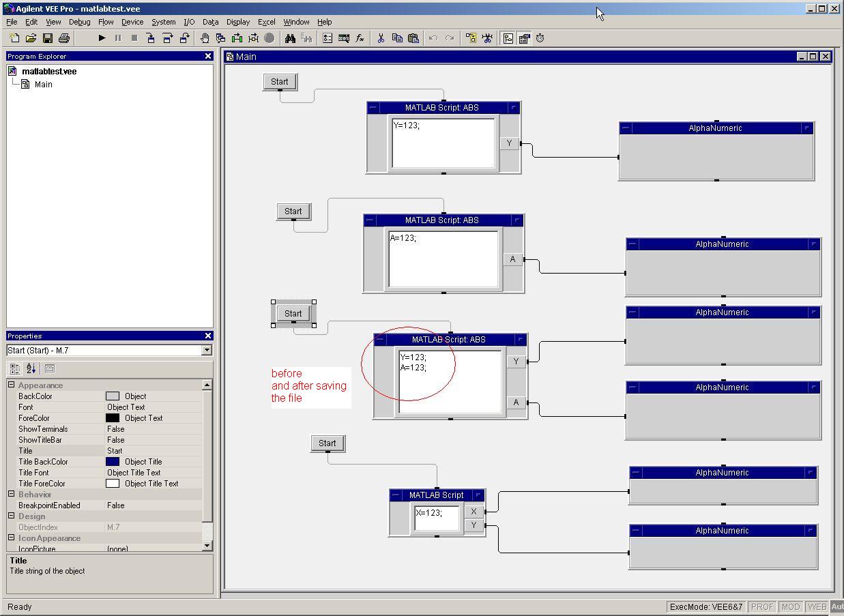The image size is (844, 616).
Task: Collapse the Appearance property category
Action: tap(12, 385)
